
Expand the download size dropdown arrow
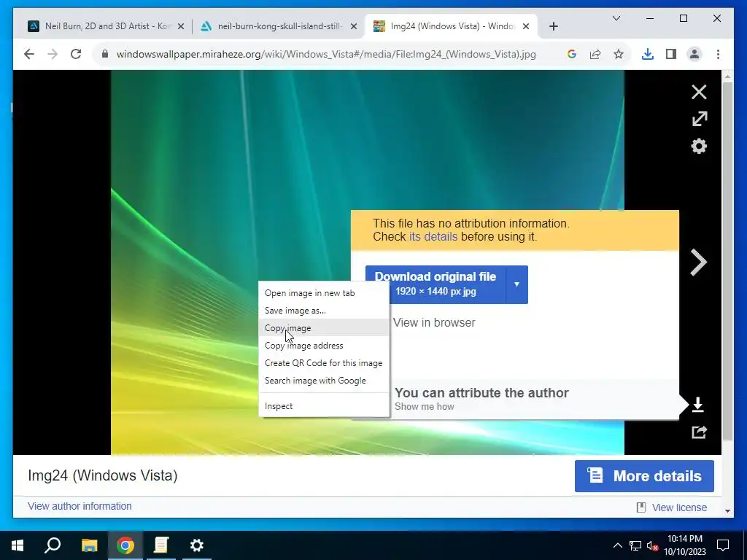click(517, 284)
